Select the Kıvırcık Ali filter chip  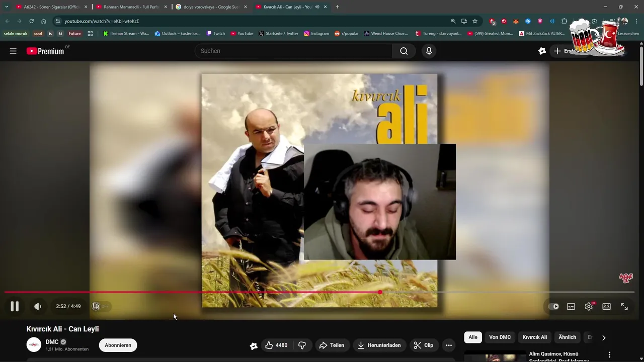[x=534, y=337]
